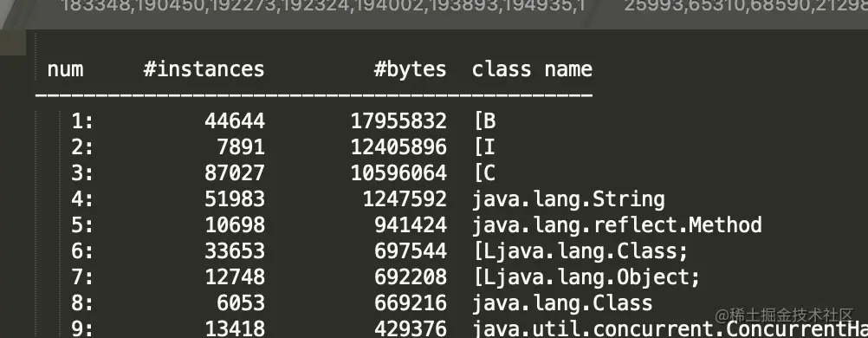Click row number "3:"
The image size is (868, 338).
82,172
